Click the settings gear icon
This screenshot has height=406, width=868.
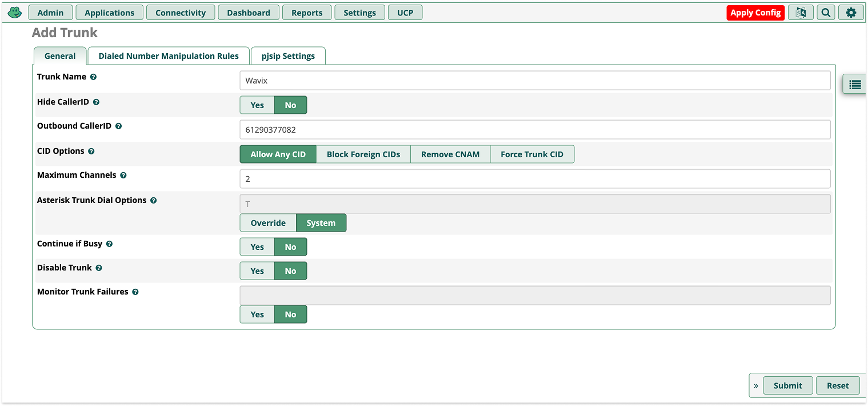click(x=851, y=12)
